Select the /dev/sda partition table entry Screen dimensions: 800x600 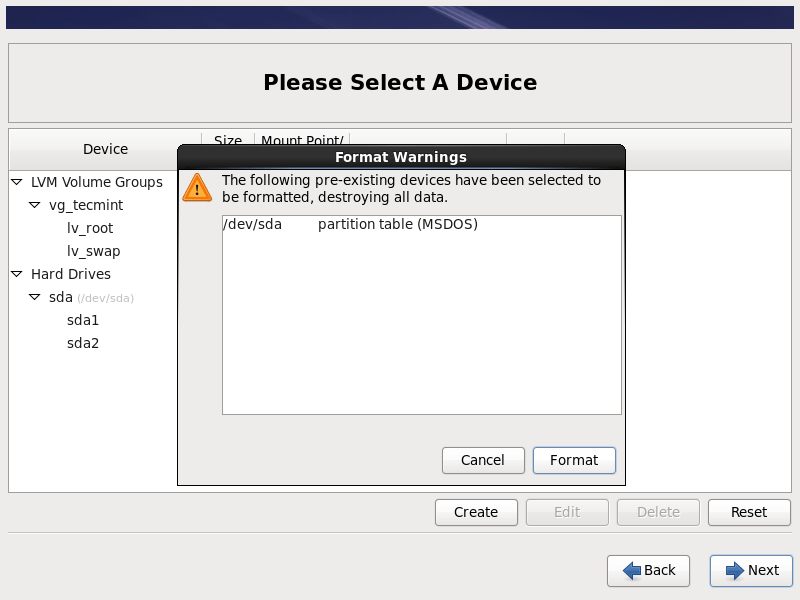point(350,224)
